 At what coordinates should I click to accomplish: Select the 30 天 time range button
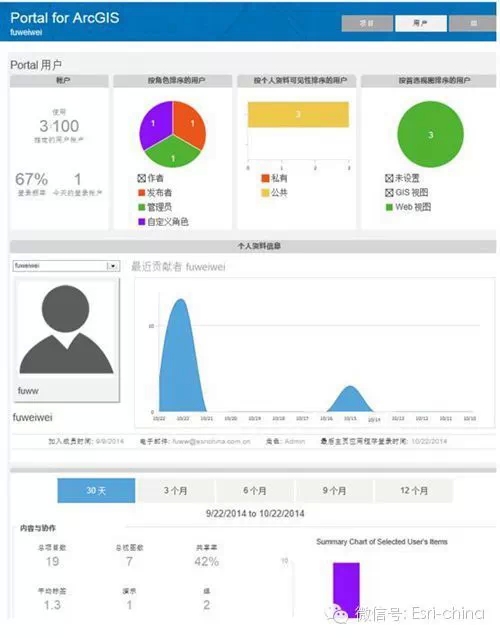click(96, 491)
